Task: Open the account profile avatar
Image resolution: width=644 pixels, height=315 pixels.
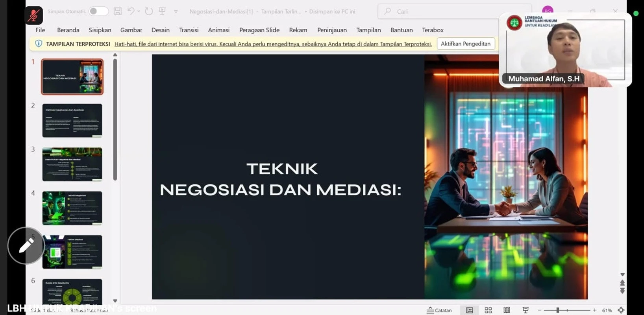Action: (548, 10)
